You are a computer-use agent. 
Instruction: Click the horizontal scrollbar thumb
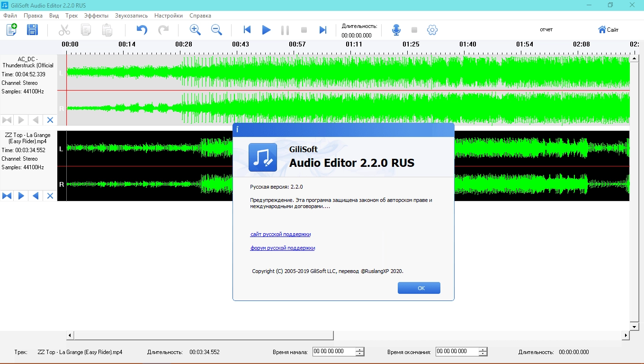tap(204, 336)
